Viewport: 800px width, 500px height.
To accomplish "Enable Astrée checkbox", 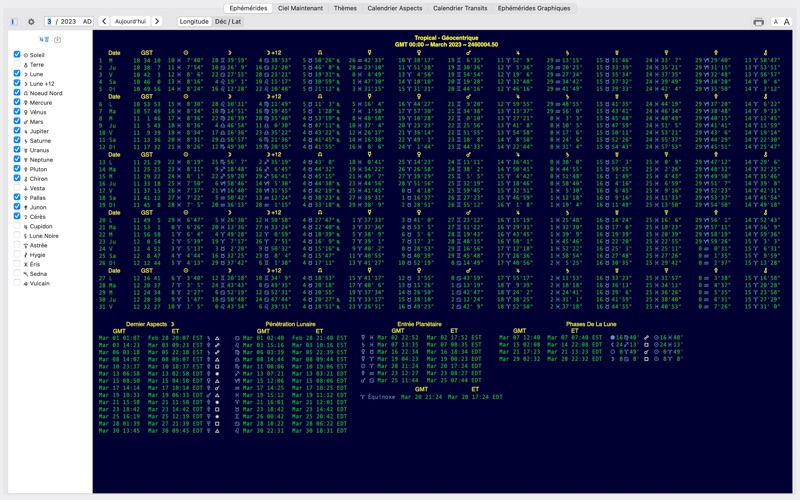I will tap(17, 244).
